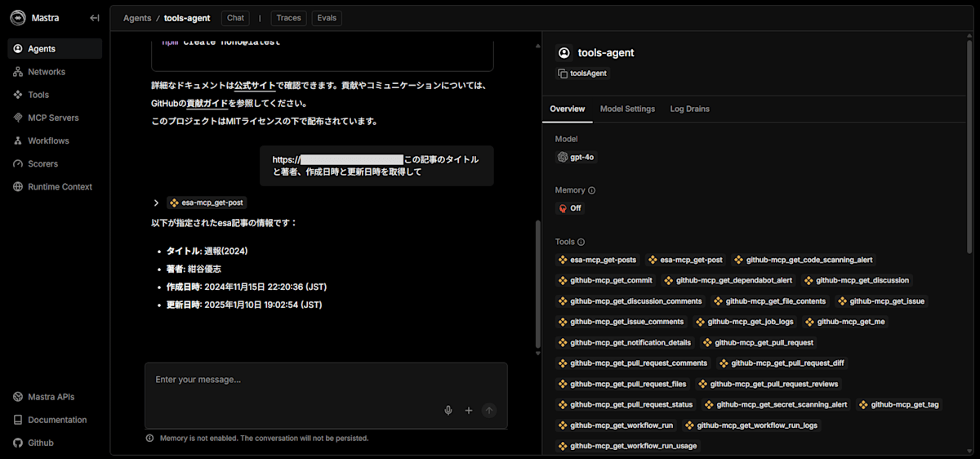Open Mastra APIs link

click(x=55, y=397)
